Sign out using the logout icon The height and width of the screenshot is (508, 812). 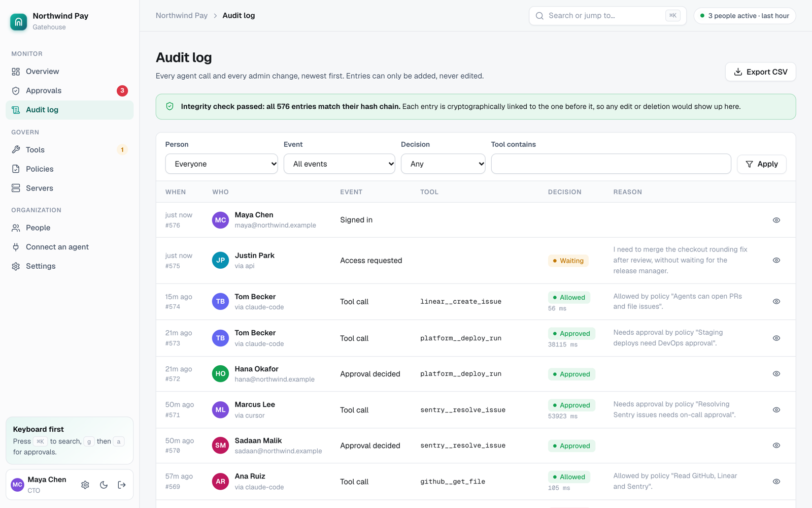122,485
